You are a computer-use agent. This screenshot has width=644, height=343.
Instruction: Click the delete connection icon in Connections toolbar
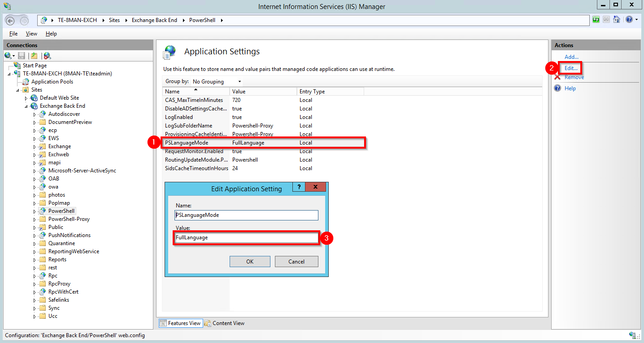click(47, 56)
